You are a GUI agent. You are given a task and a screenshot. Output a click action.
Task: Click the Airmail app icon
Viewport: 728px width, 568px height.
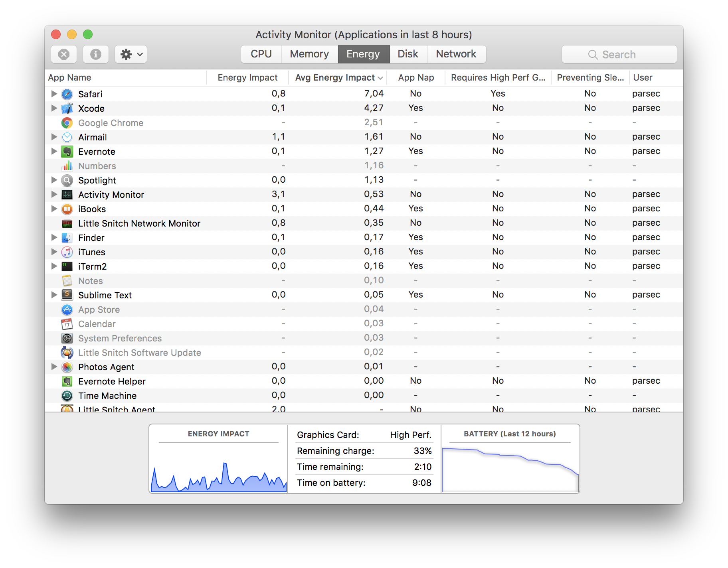coord(67,137)
